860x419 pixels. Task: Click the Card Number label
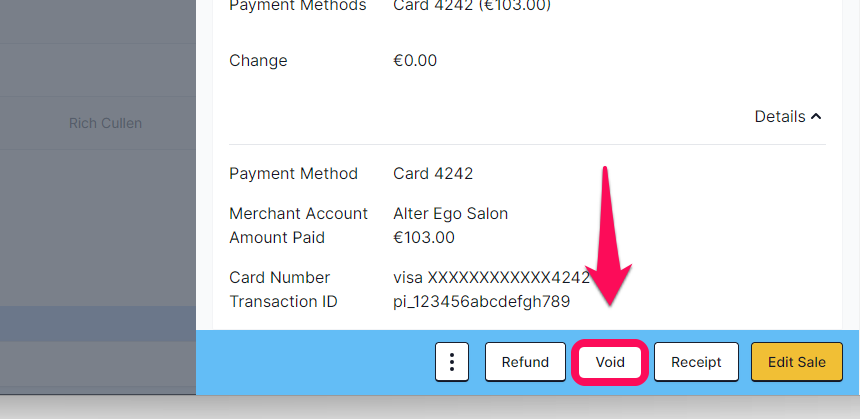click(280, 278)
